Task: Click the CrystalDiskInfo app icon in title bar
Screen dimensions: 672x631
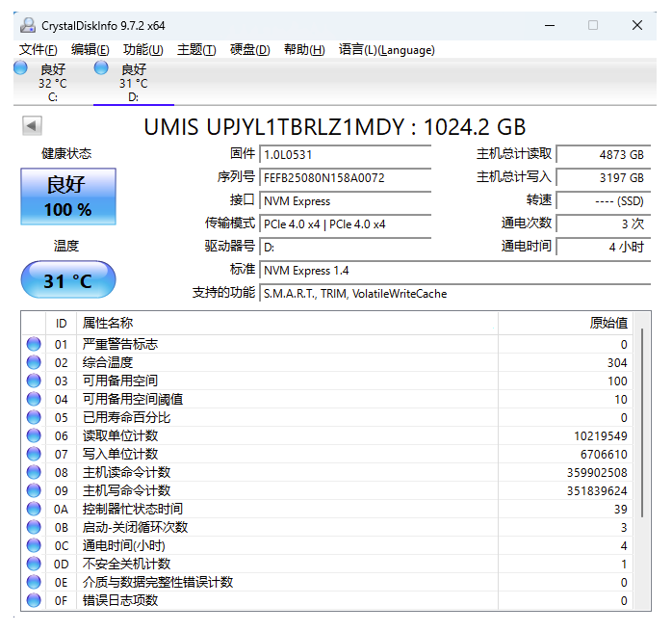Action: (x=28, y=25)
